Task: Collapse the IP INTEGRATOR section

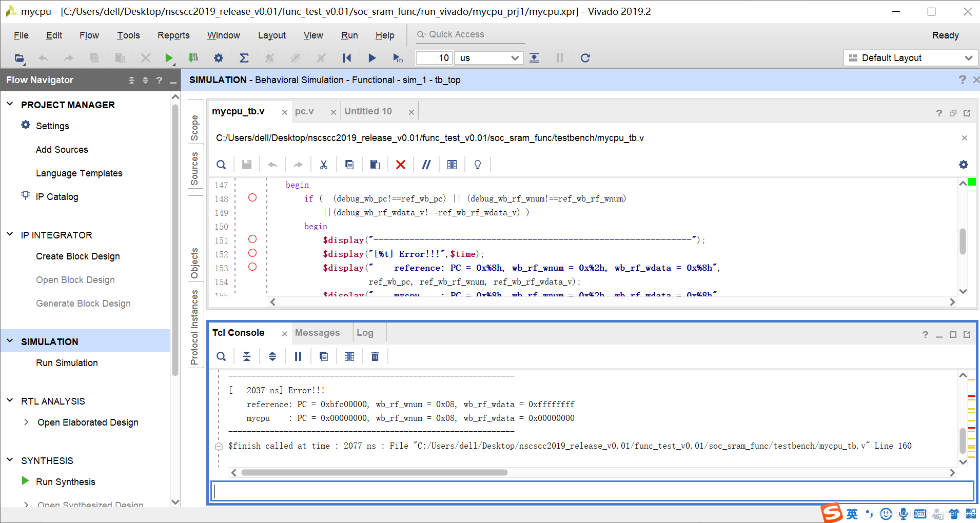Action: pyautogui.click(x=10, y=234)
